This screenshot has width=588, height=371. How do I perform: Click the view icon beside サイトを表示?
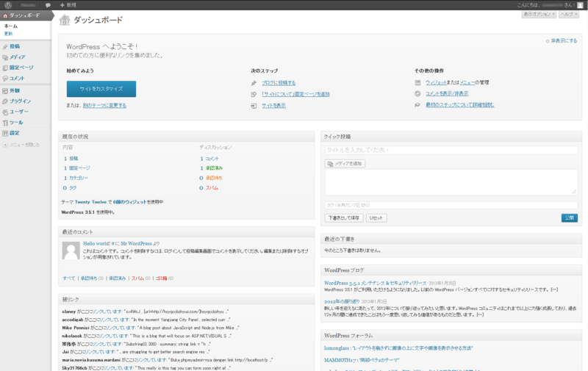click(254, 106)
